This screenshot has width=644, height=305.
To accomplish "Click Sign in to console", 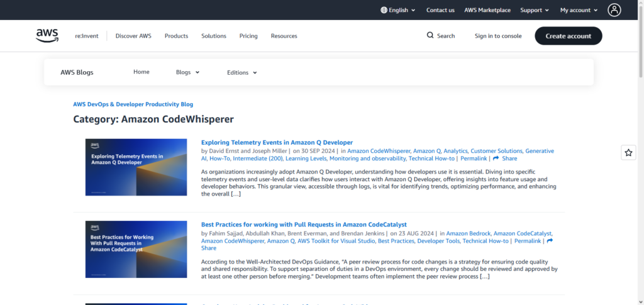I will (498, 36).
